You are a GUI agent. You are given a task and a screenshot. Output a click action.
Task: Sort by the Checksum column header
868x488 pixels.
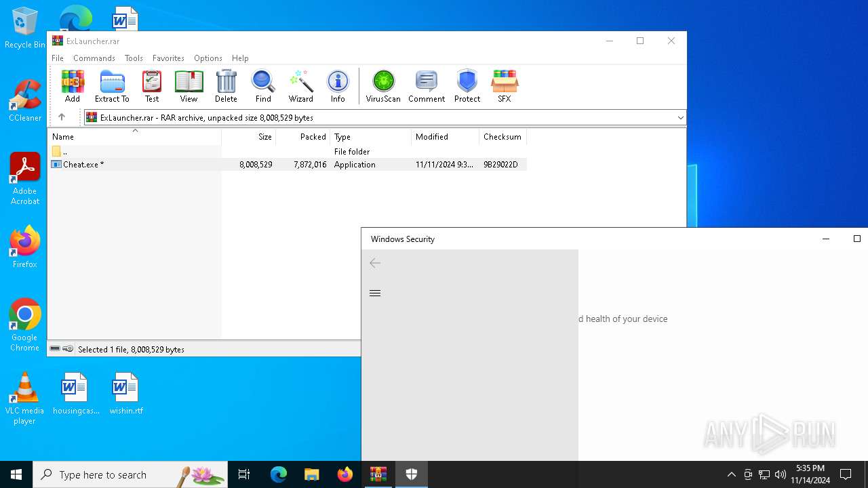click(x=502, y=137)
